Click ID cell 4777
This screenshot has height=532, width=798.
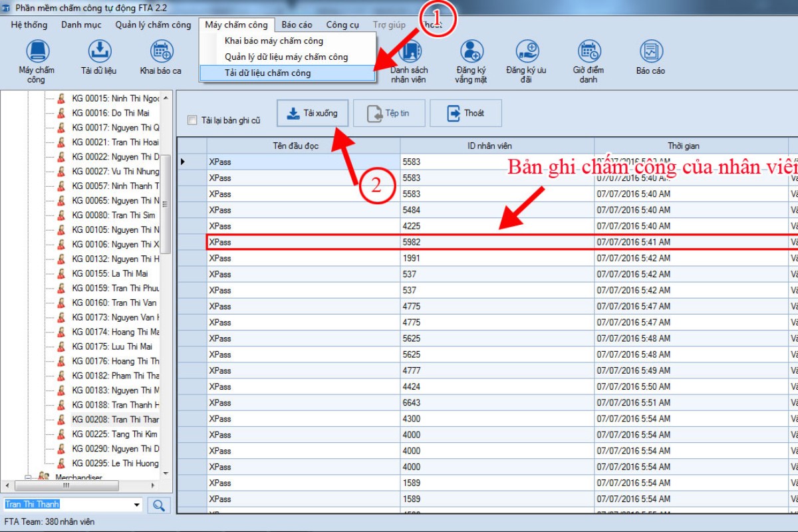497,370
